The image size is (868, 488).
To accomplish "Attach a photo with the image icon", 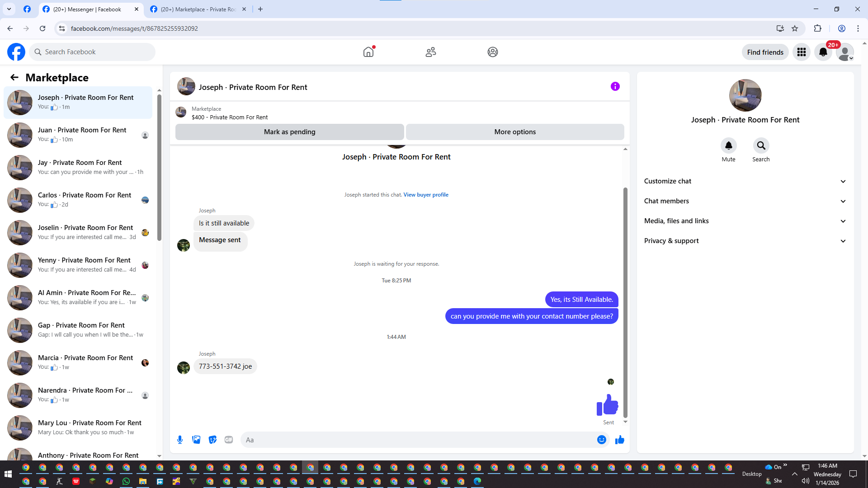I will pyautogui.click(x=196, y=440).
